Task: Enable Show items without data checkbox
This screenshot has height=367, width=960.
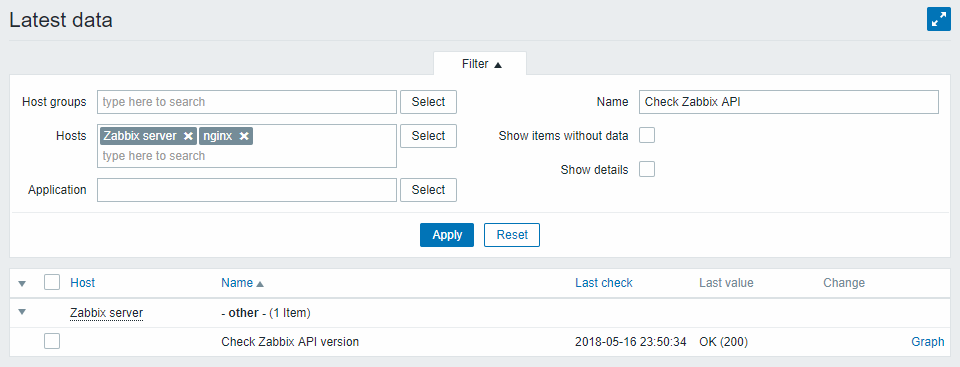Action: click(x=647, y=135)
